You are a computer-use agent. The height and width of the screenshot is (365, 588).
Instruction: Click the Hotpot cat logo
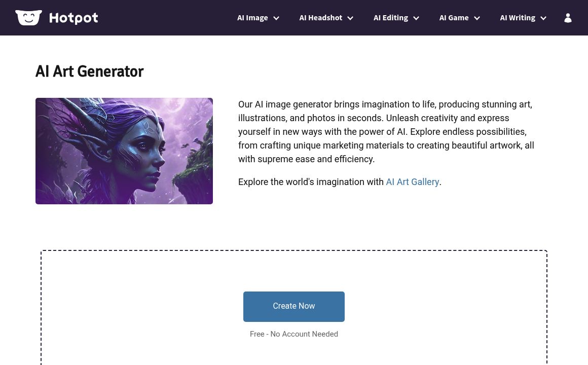28,17
